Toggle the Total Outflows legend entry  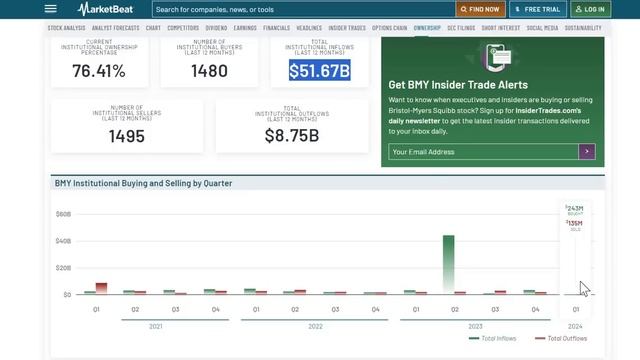pyautogui.click(x=561, y=338)
